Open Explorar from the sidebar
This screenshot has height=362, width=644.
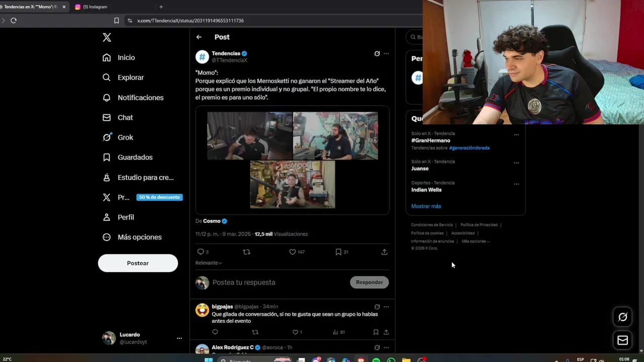123,77
